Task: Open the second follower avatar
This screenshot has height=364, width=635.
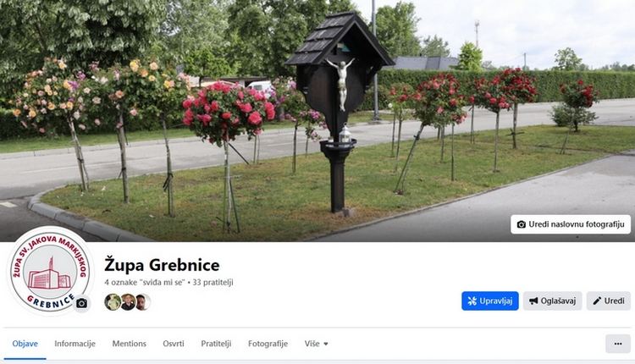Action: (x=128, y=302)
